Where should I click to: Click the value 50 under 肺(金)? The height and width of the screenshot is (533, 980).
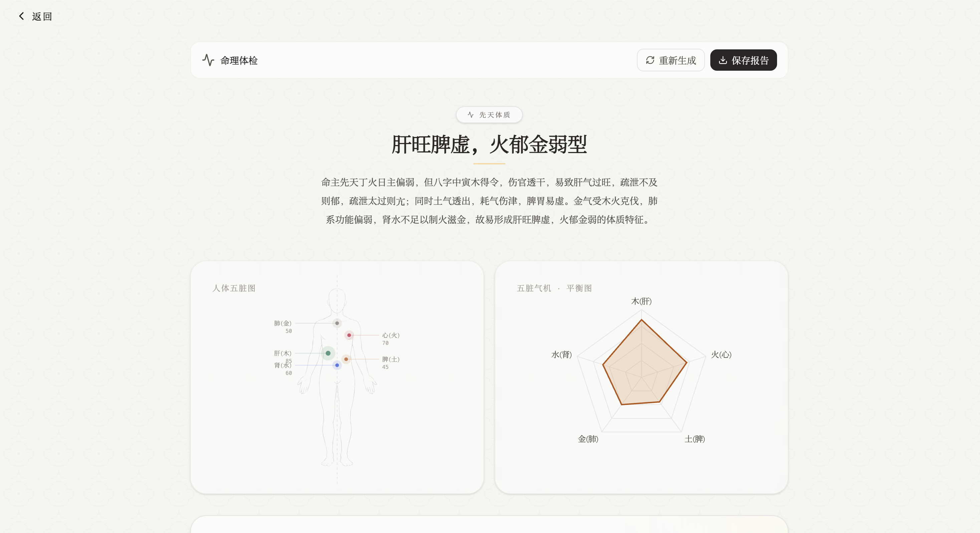289,331
